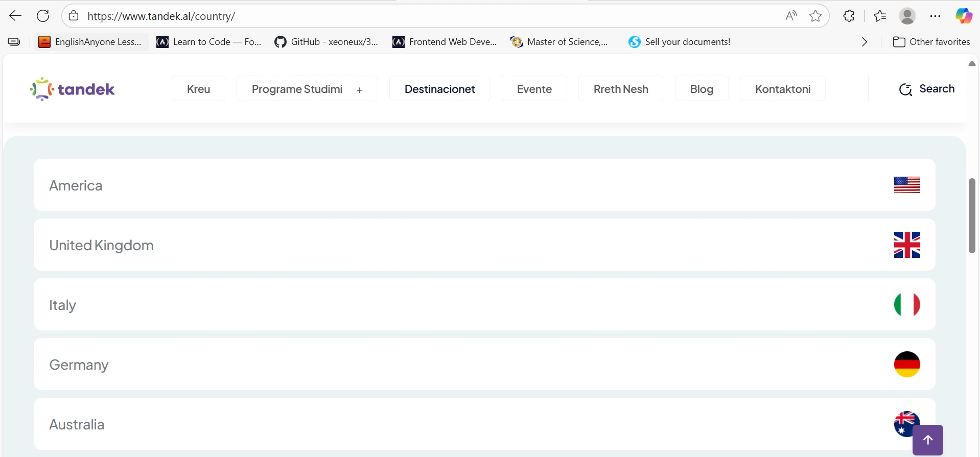The height and width of the screenshot is (457, 980).
Task: Open the Other favorites folder
Action: (x=931, y=42)
